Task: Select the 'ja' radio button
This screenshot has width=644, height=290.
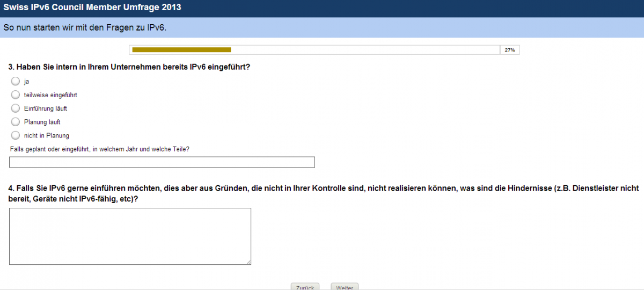Action: click(x=15, y=82)
